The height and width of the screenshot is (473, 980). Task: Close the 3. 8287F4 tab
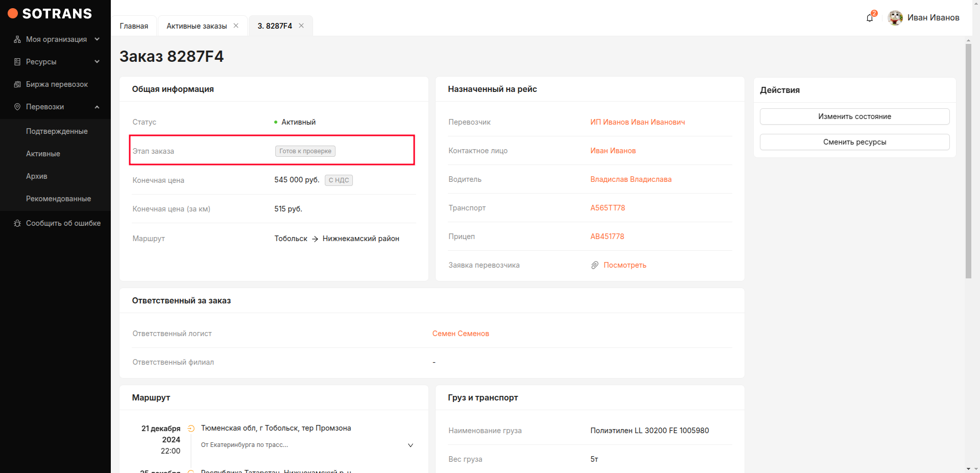(301, 26)
